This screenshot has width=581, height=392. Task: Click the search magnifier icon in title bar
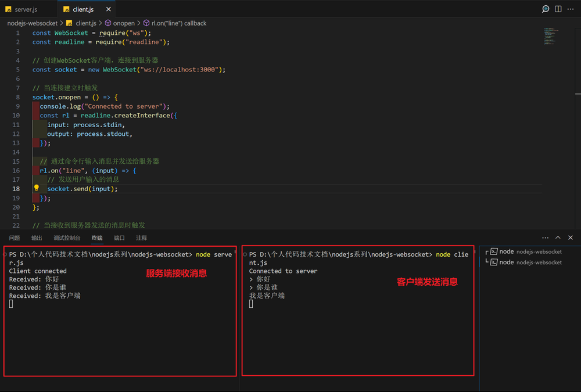tap(545, 9)
